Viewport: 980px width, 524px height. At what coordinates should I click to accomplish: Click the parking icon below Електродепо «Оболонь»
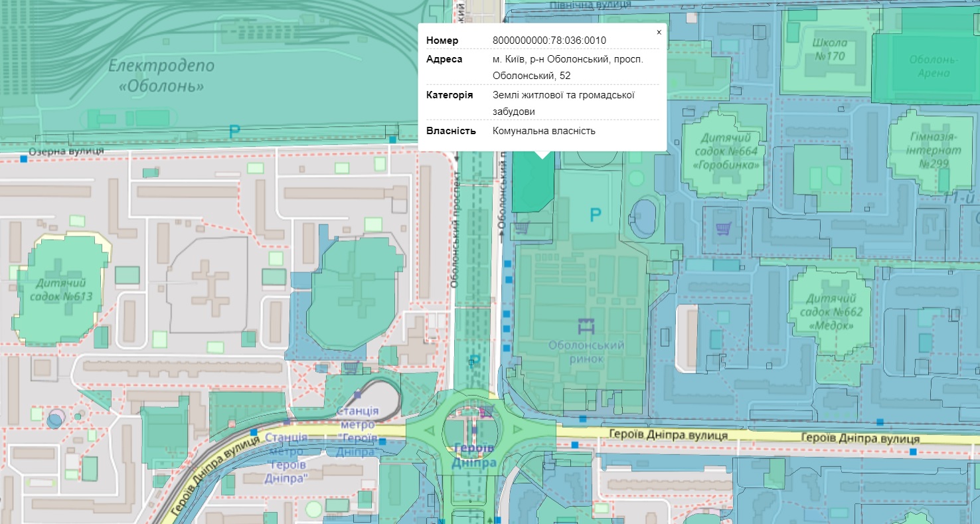234,132
